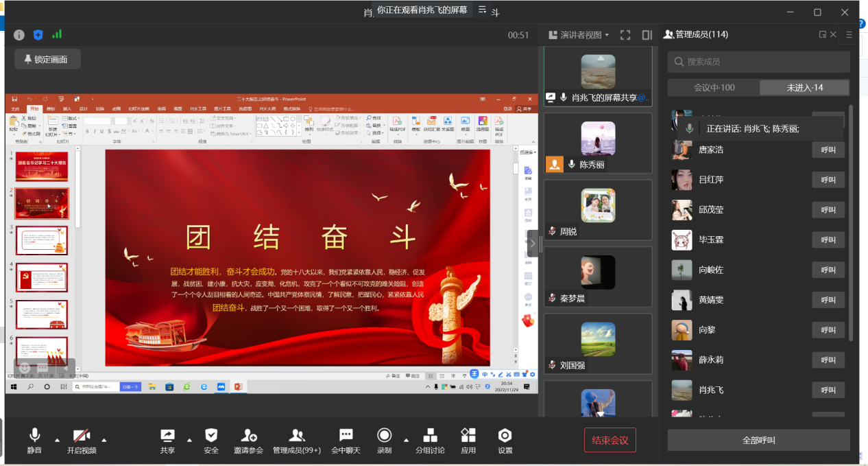The height and width of the screenshot is (466, 868).
Task: Click the 结束会议 button
Action: (610, 440)
